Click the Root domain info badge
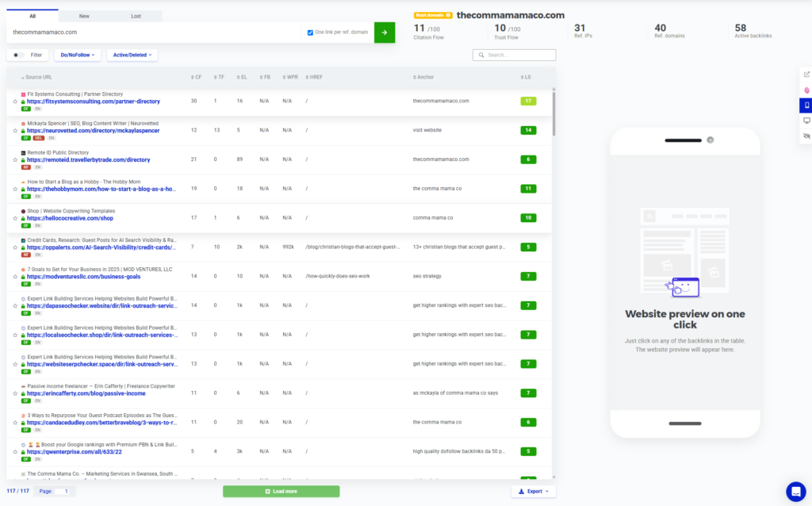812x506 pixels. click(433, 15)
